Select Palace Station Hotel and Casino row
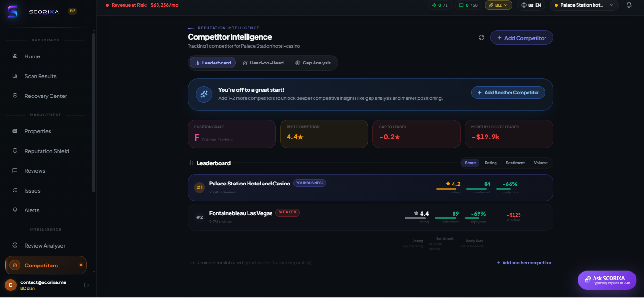This screenshot has width=644, height=298. 370,188
